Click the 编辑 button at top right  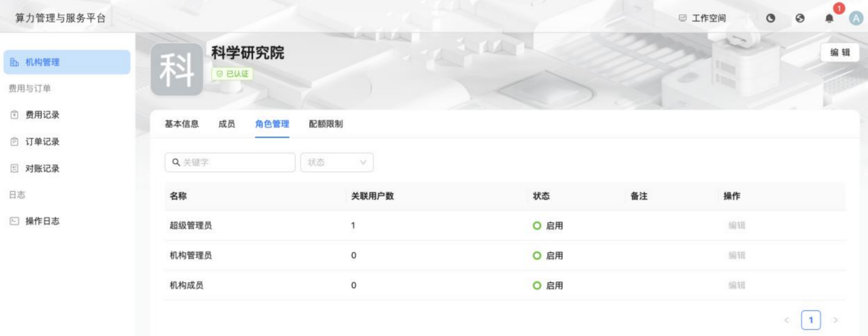(x=840, y=53)
